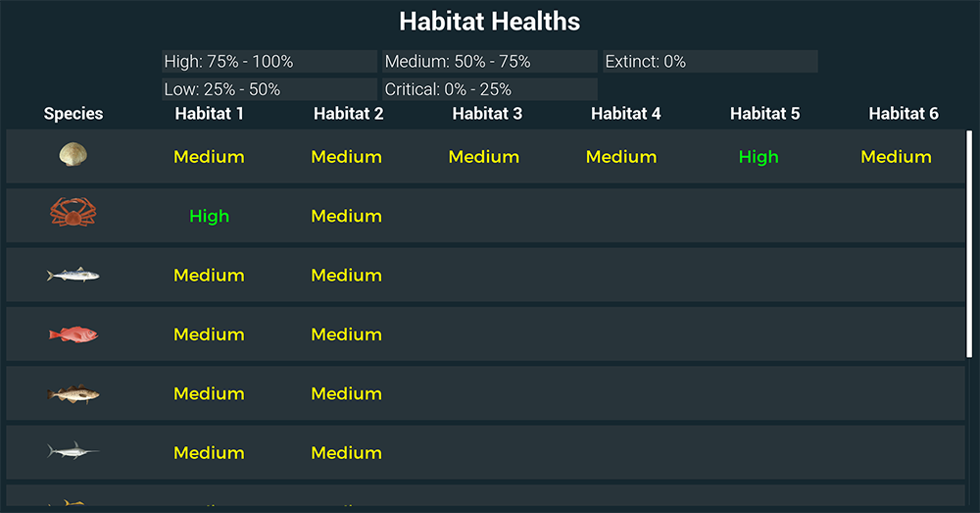This screenshot has width=980, height=513.
Task: Select the Medium 50% - 75% legend box
Action: click(489, 62)
